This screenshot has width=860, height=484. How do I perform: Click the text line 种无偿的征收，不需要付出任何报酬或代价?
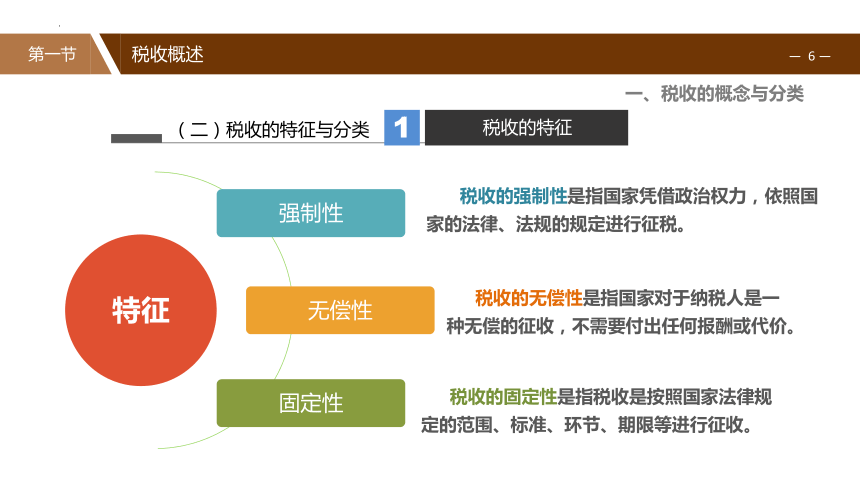point(620,326)
